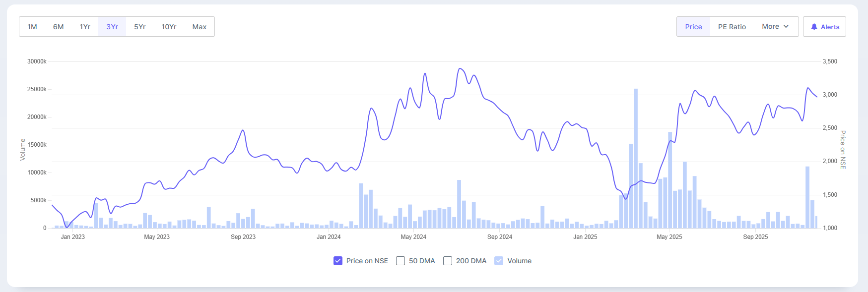Image resolution: width=868 pixels, height=292 pixels.
Task: Switch to the 6M time range
Action: [x=59, y=27]
